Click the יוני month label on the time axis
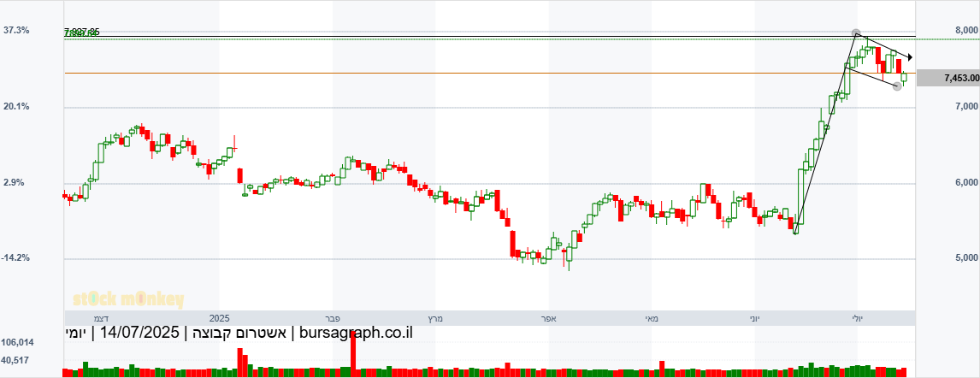This screenshot has height=378, width=980. (755, 318)
